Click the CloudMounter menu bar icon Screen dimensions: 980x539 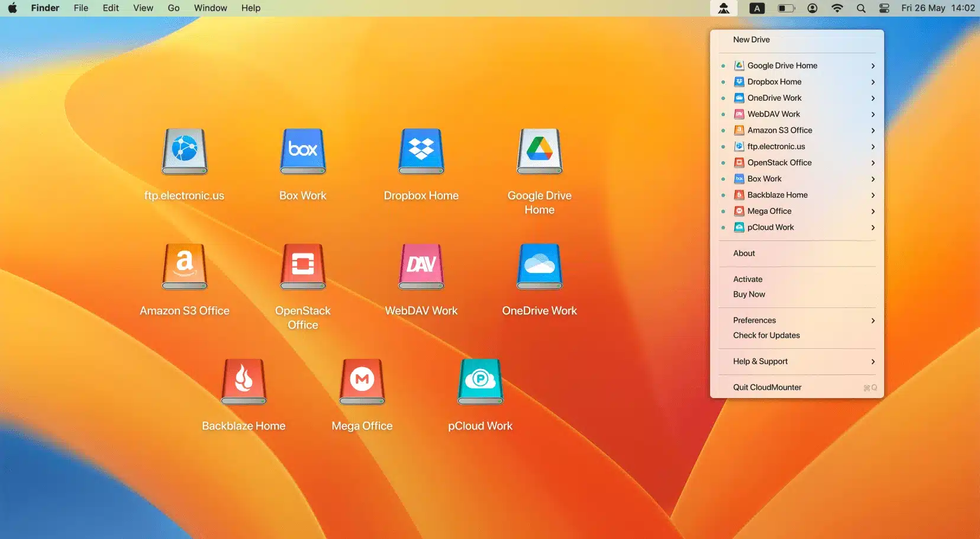(724, 8)
